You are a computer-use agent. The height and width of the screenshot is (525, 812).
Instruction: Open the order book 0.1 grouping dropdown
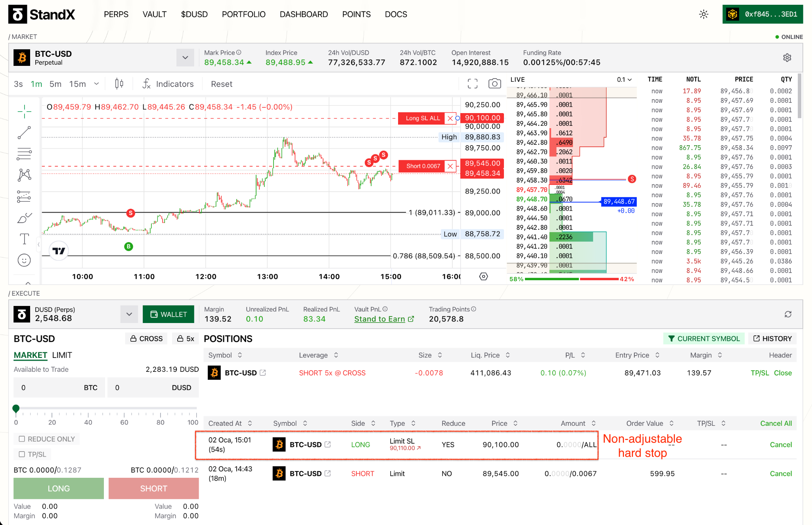point(624,80)
